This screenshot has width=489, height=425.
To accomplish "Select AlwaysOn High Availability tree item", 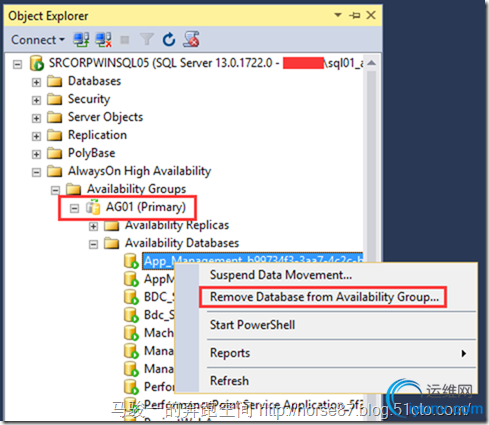I will [x=139, y=171].
